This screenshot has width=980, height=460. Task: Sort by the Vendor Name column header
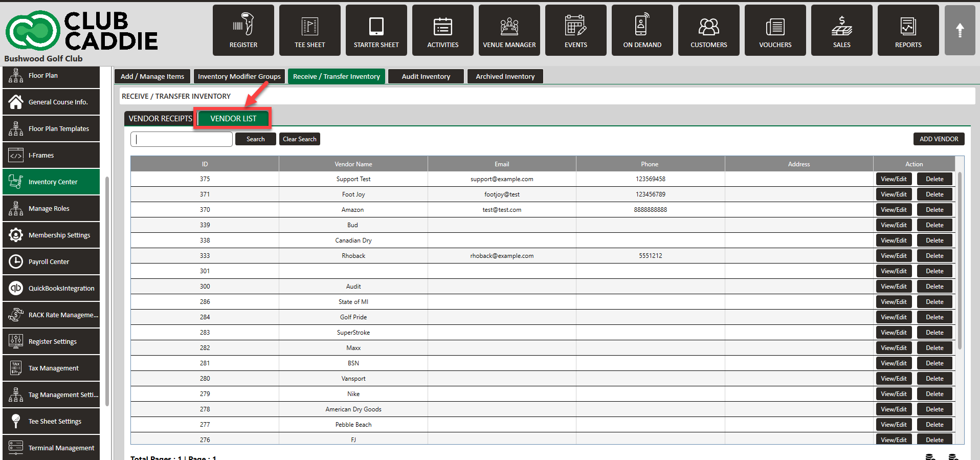353,164
